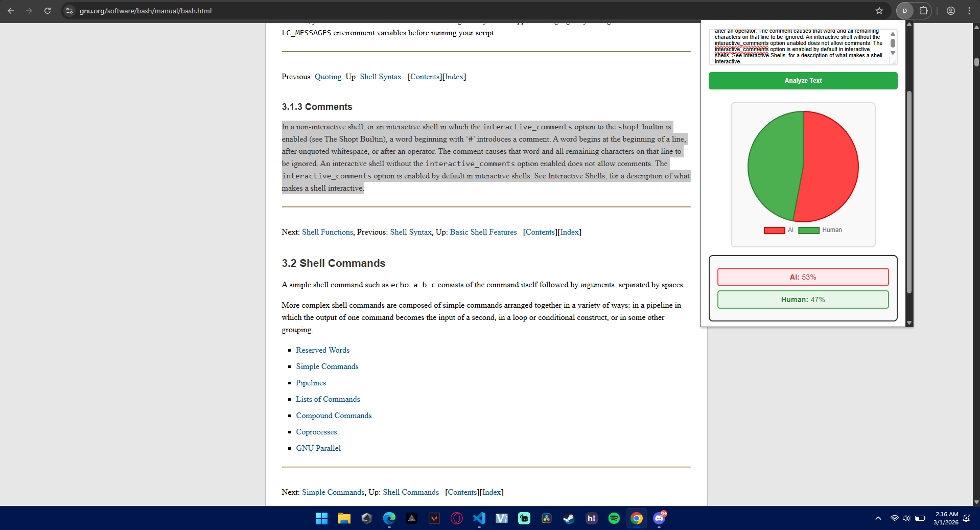Follow the Quoting previous link
The height and width of the screenshot is (530, 980).
pos(328,77)
